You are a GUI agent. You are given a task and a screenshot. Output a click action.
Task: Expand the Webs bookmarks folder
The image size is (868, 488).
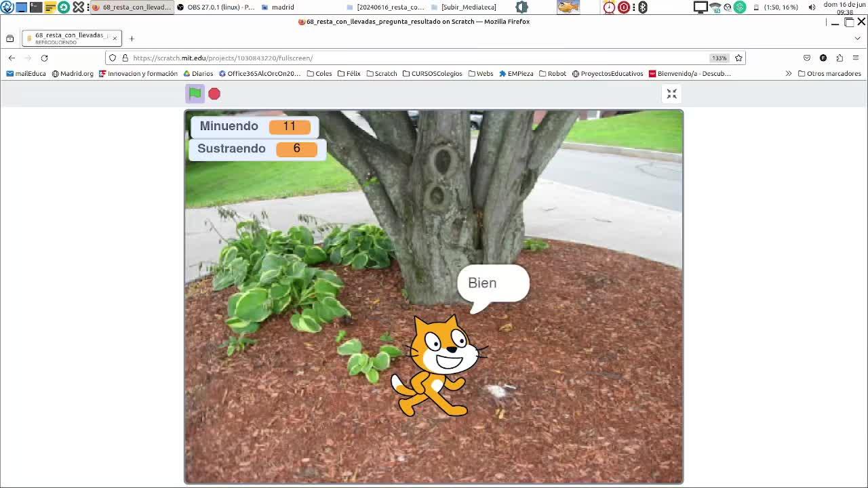point(481,74)
